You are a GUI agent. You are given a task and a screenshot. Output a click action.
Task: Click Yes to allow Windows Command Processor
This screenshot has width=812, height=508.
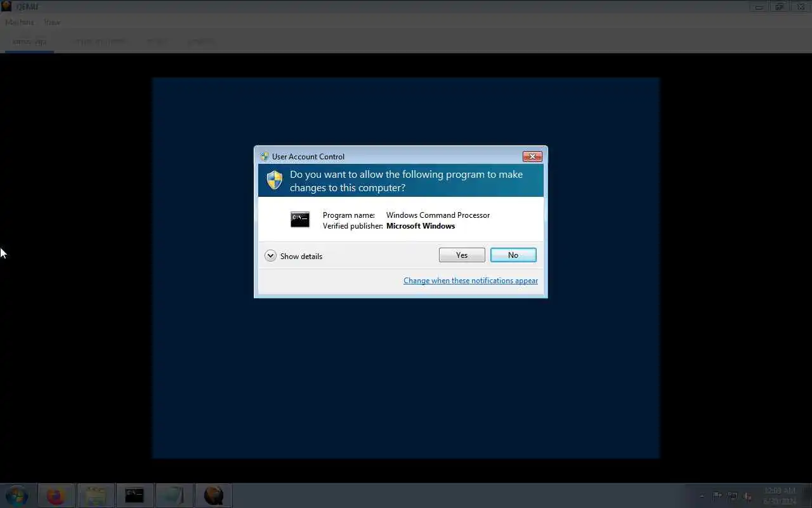(x=462, y=255)
